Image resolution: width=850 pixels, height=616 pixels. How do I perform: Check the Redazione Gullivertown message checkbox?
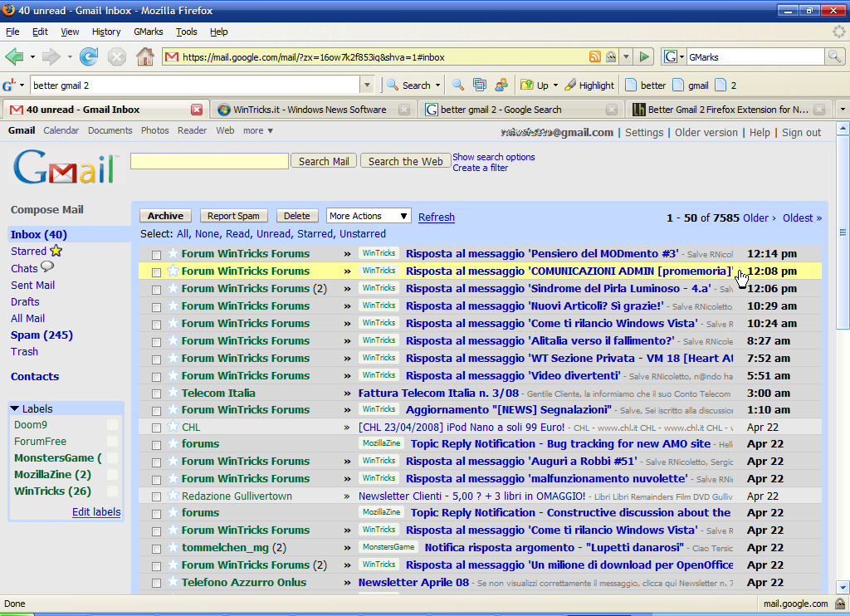click(156, 496)
